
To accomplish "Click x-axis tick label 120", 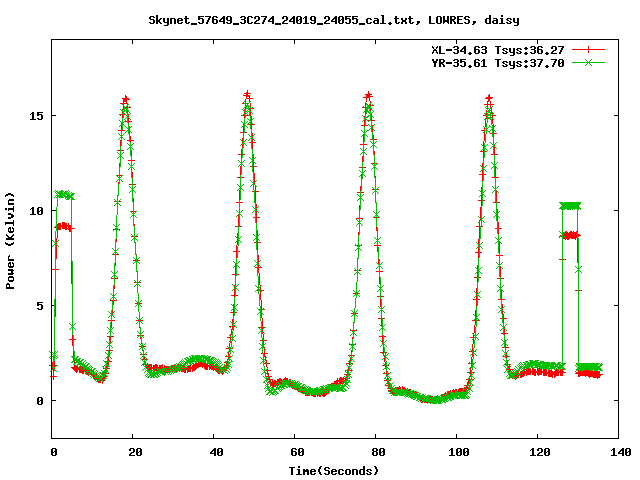I will coord(540,452).
